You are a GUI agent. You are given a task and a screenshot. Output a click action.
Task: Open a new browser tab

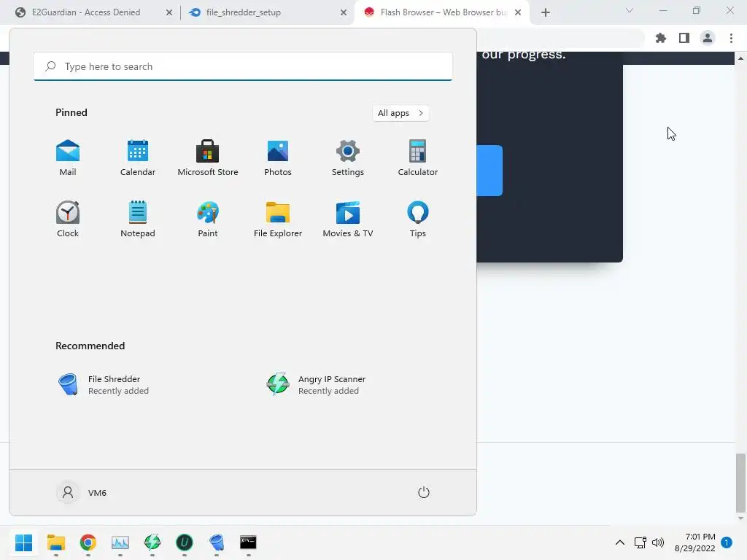[546, 12]
